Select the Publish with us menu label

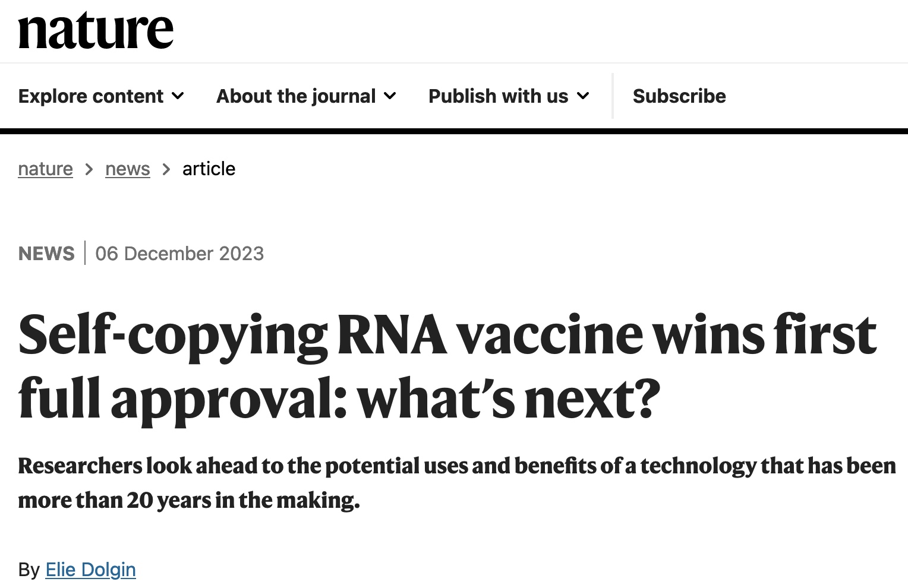coord(498,96)
